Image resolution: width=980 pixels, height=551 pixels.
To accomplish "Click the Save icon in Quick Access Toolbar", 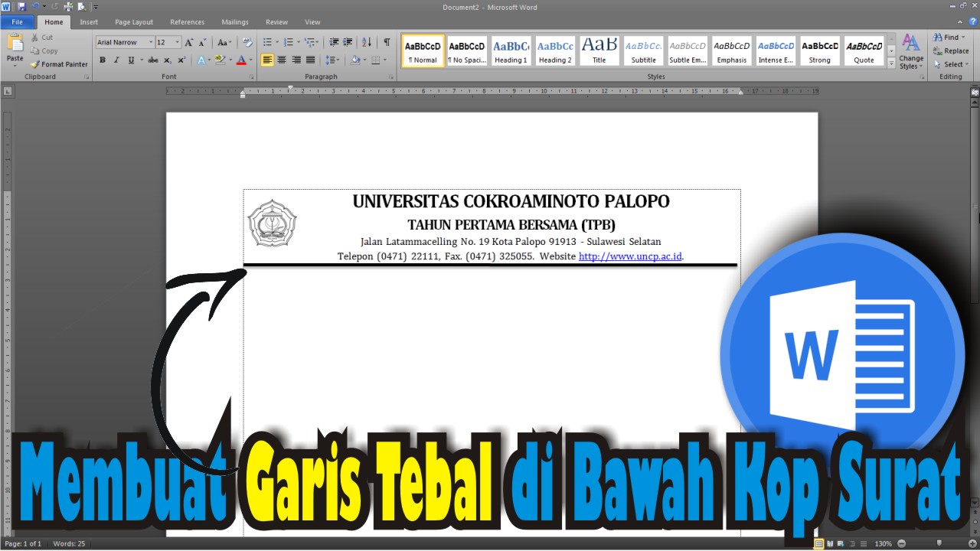I will click(21, 7).
